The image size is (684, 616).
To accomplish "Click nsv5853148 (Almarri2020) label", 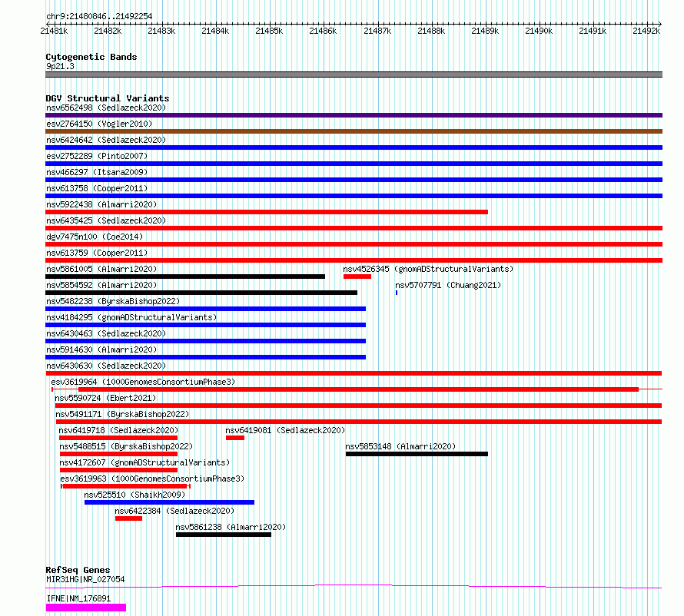I will tap(400, 446).
